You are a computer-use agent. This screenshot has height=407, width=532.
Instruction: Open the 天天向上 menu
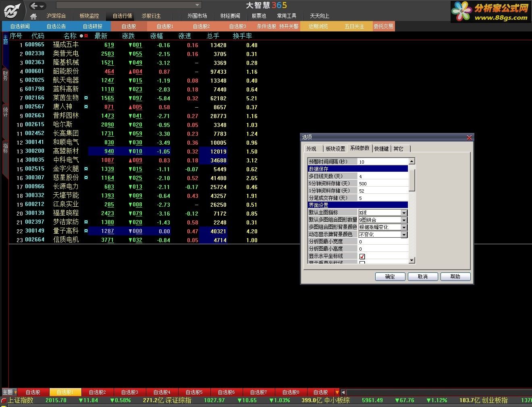point(320,16)
